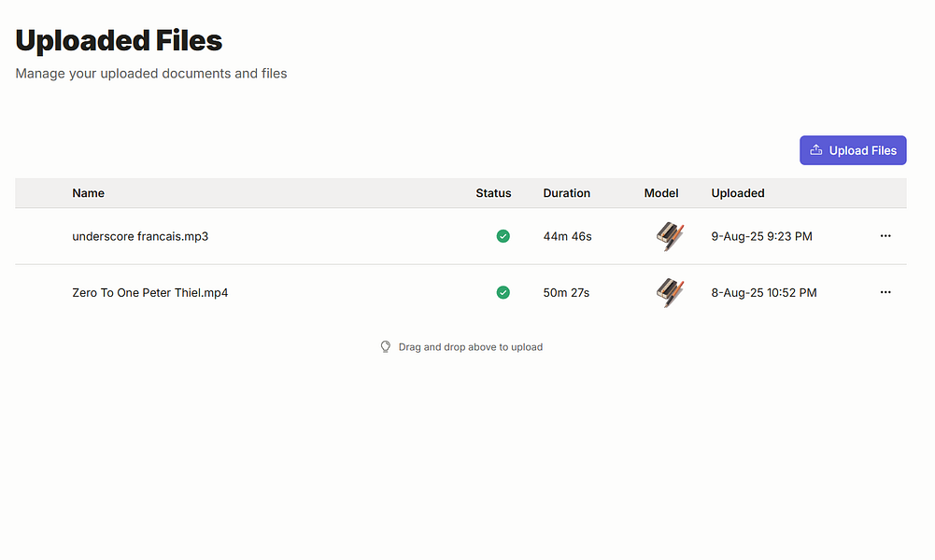Click the lightbulb hint icon
Screen dimensions: 935x560
385,347
